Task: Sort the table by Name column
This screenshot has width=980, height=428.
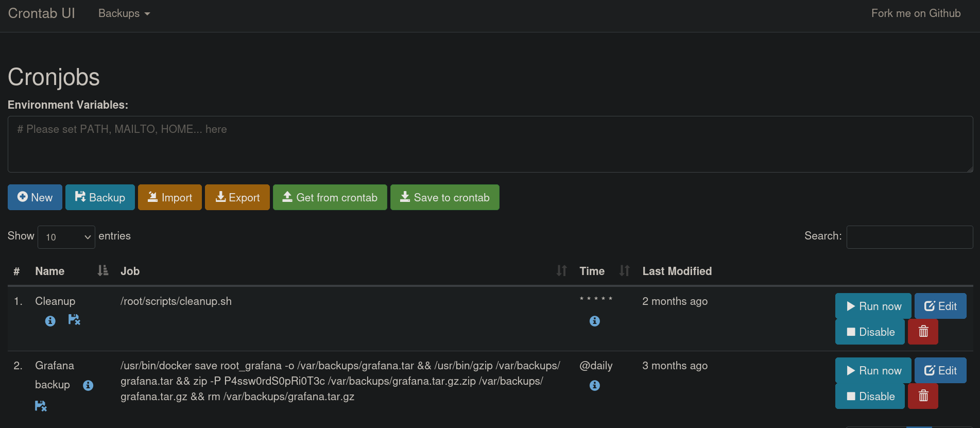Action: click(50, 271)
